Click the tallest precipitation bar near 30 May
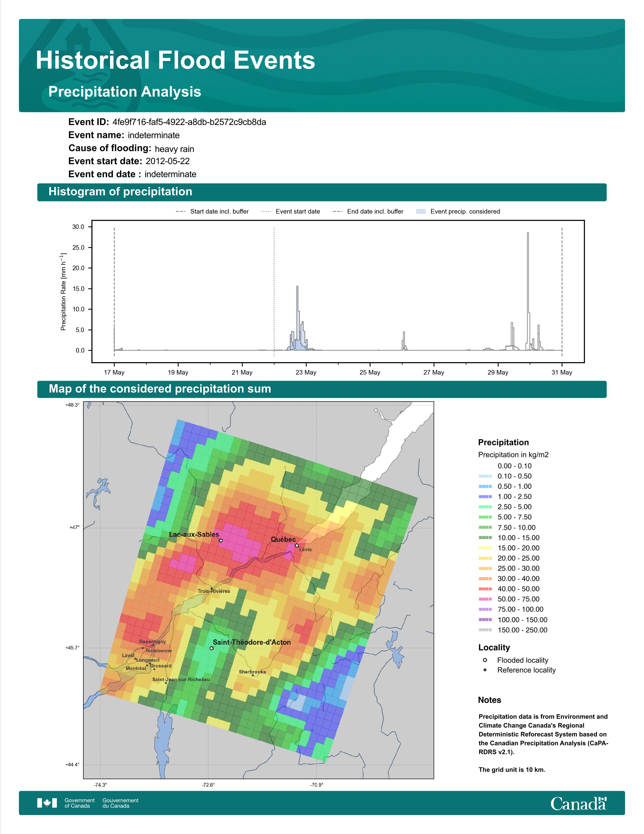This screenshot has height=834, width=644. point(528,291)
